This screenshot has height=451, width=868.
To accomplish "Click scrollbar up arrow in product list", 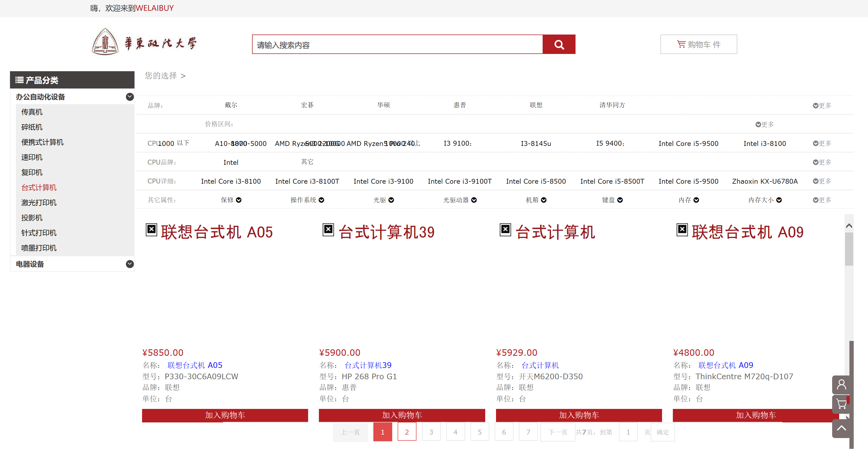I will coord(849,226).
